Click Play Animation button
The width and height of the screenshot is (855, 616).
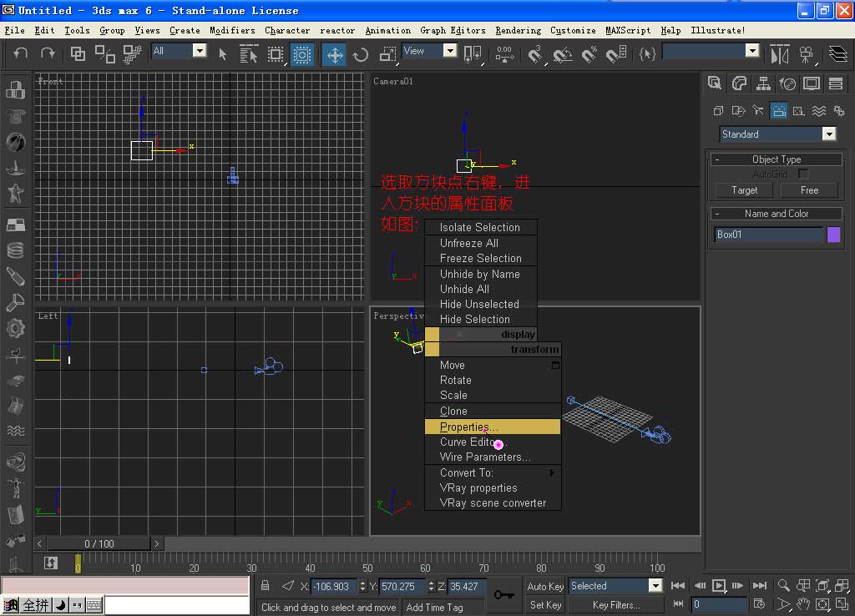point(719,585)
